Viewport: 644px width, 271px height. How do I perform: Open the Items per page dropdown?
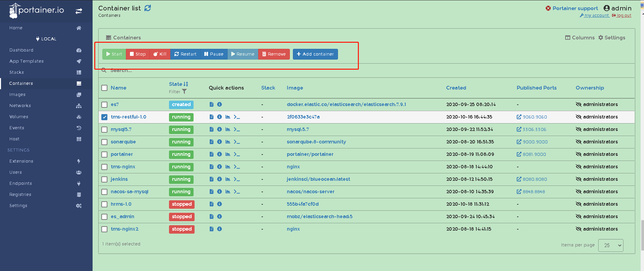pos(611,245)
